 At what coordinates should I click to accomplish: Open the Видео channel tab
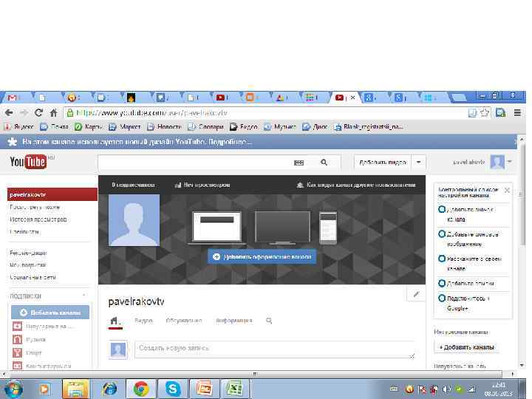[143, 321]
